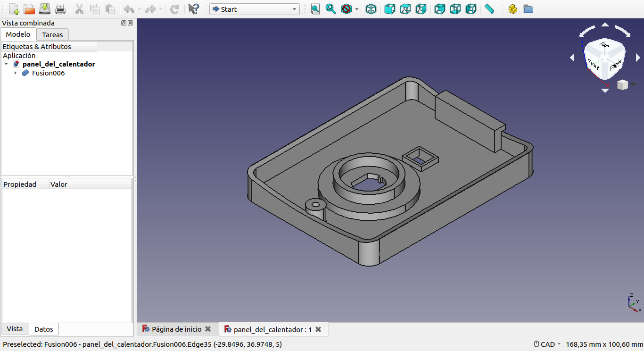Expand the Fusion006 tree item
The height and width of the screenshot is (351, 644).
[x=16, y=73]
